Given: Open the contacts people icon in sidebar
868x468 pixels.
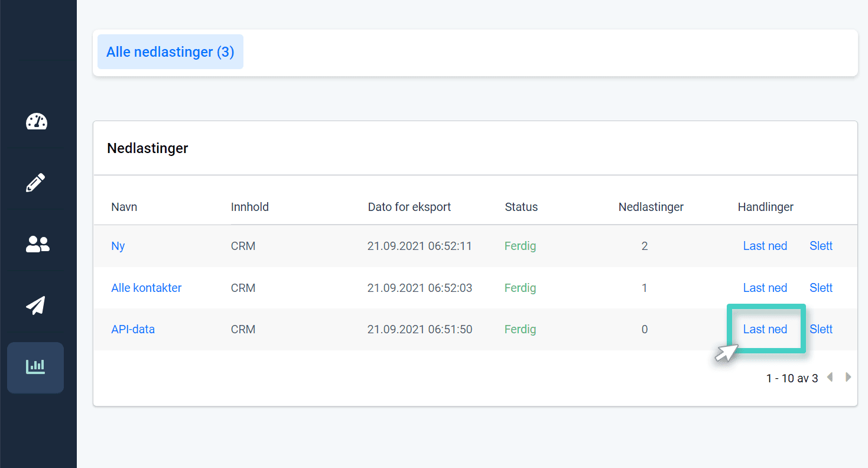Looking at the screenshot, I should pyautogui.click(x=37, y=244).
